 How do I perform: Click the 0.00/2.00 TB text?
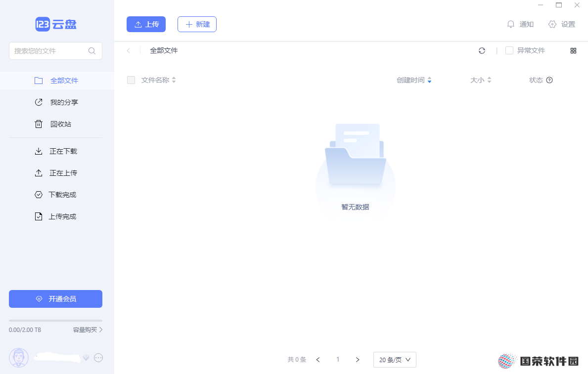25,330
